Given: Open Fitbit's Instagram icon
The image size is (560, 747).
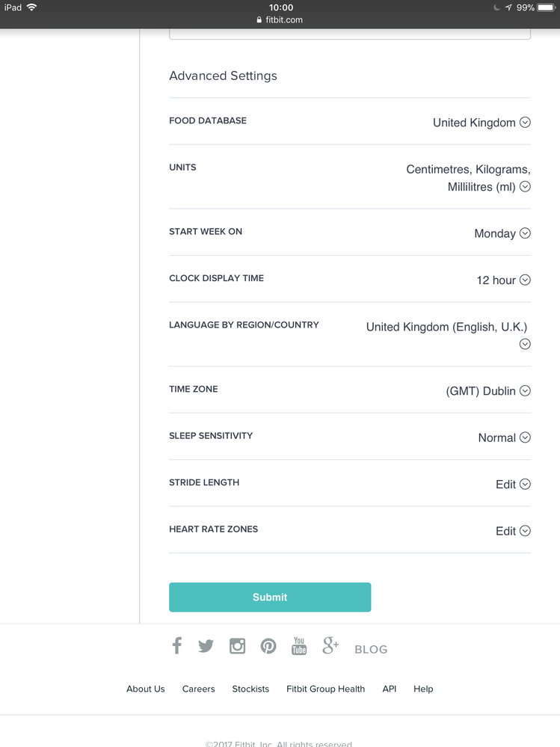Looking at the screenshot, I should [237, 646].
